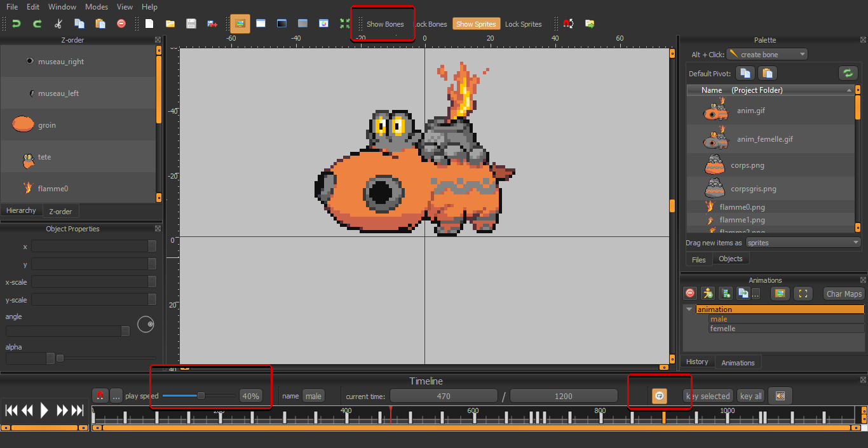Delete the selected animation with the red icon

pyautogui.click(x=690, y=293)
